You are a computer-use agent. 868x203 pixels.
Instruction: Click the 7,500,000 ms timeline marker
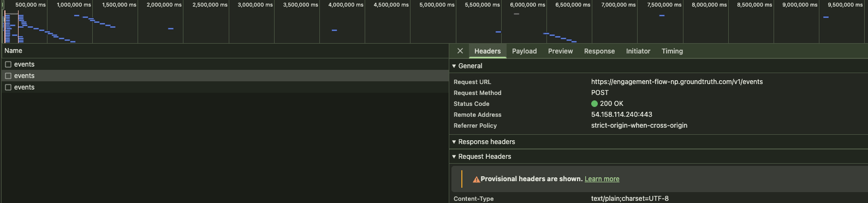pyautogui.click(x=664, y=4)
